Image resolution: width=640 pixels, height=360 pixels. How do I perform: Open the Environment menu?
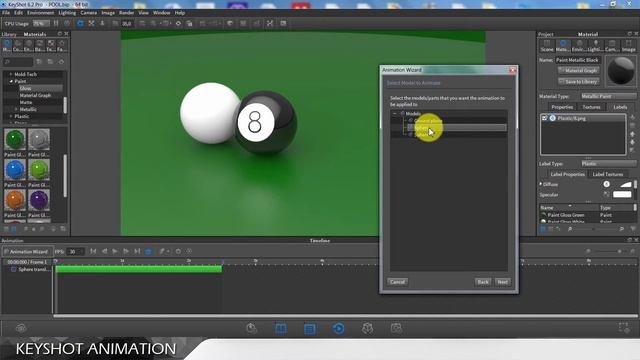(40, 13)
